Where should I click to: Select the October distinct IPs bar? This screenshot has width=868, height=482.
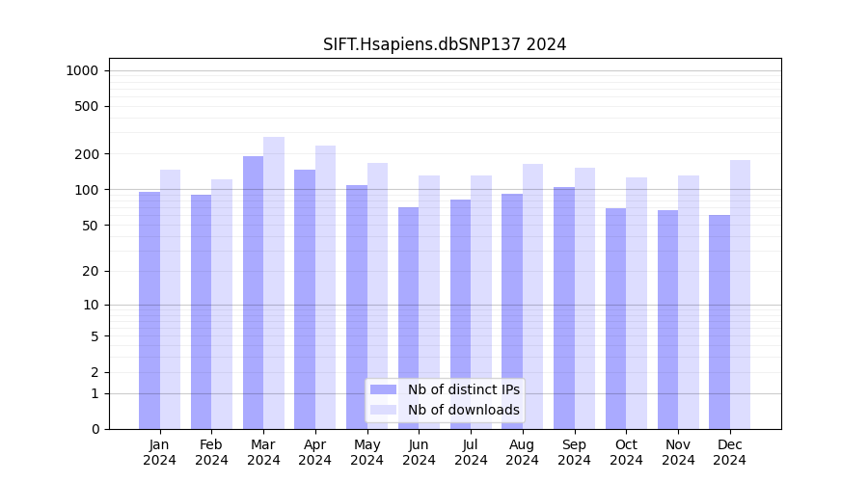(615, 318)
